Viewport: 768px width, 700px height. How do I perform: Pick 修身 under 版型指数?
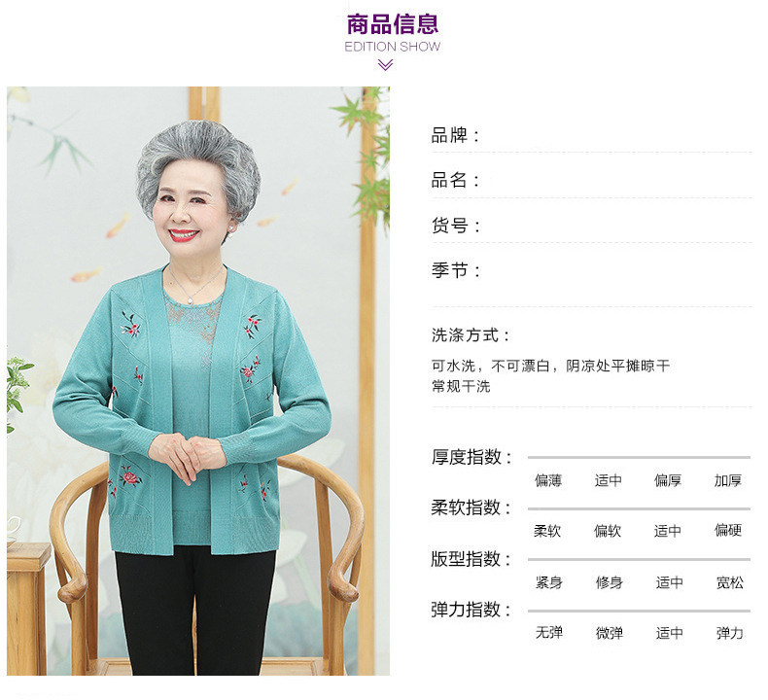click(610, 582)
